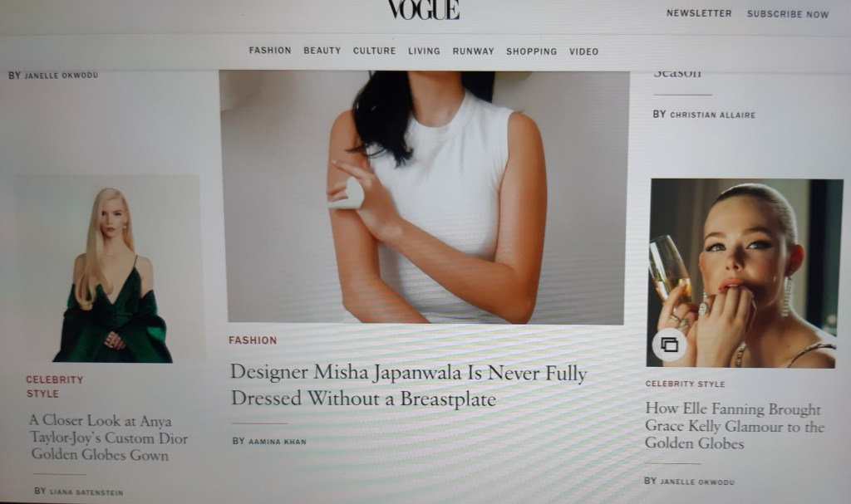Open the Misha Japanwala breastplate article
Viewport: 851px width, 504px height.
409,386
